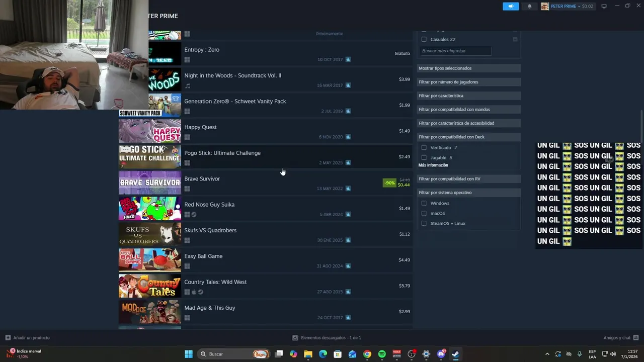Click the Windows platform icon under Mad Age & This Guy

point(187,318)
